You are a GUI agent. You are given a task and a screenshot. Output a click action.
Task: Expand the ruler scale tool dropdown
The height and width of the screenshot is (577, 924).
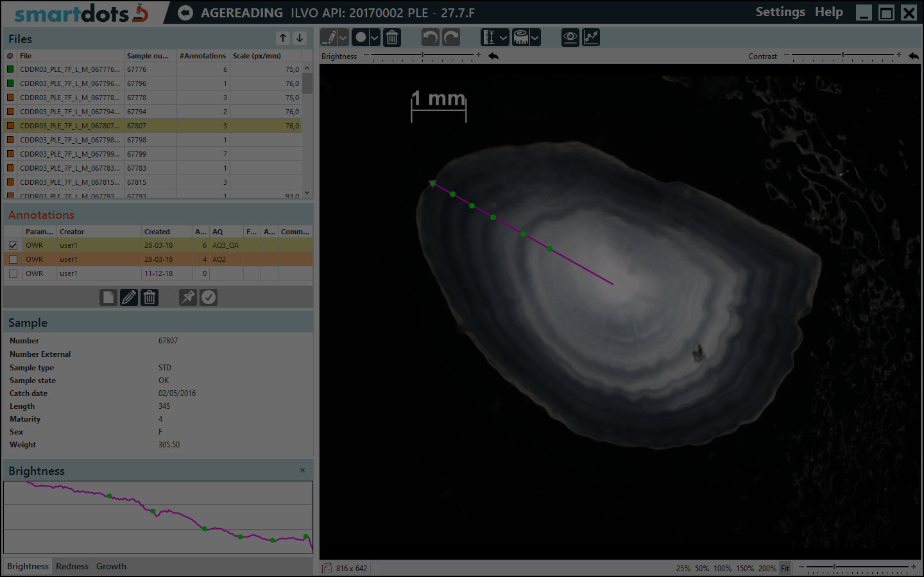pyautogui.click(x=503, y=38)
